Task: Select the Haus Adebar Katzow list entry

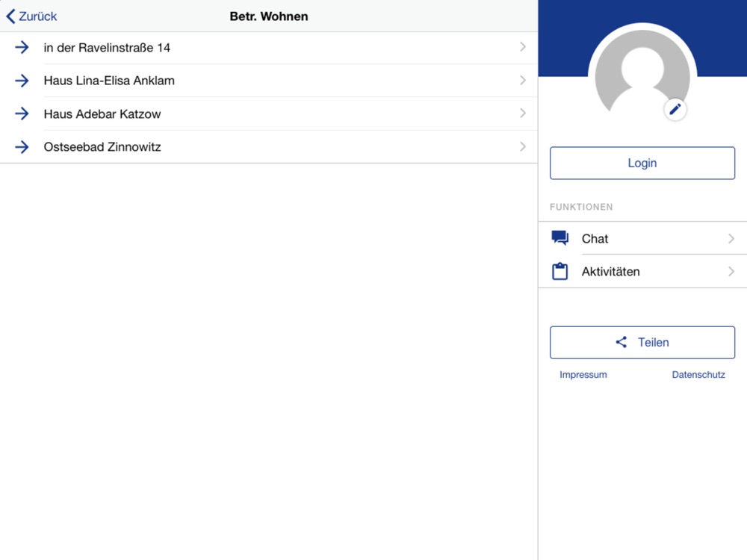Action: (x=102, y=114)
